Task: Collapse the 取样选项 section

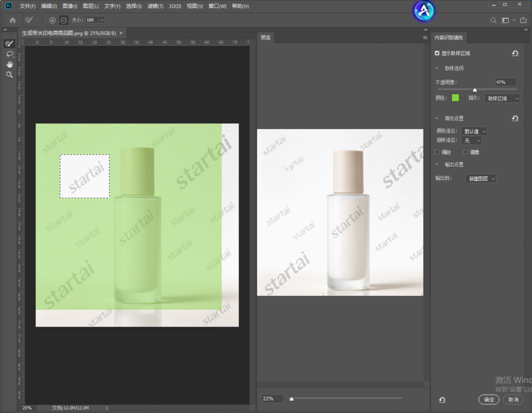Action: (436, 68)
